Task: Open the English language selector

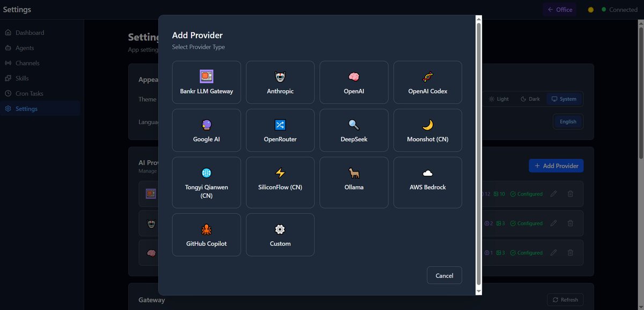Action: point(568,121)
